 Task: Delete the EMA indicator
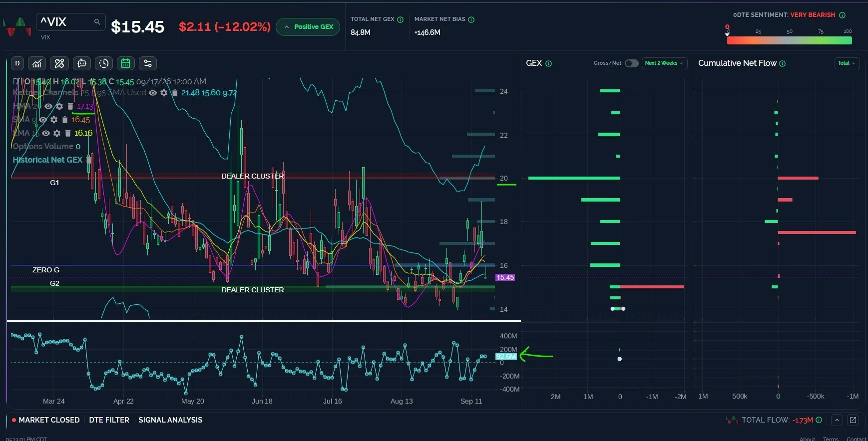click(x=68, y=133)
